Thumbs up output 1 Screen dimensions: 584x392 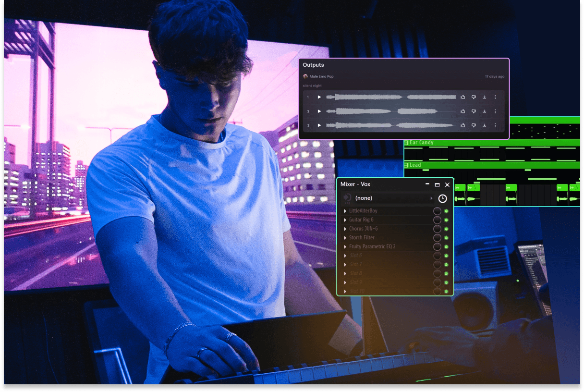[463, 97]
